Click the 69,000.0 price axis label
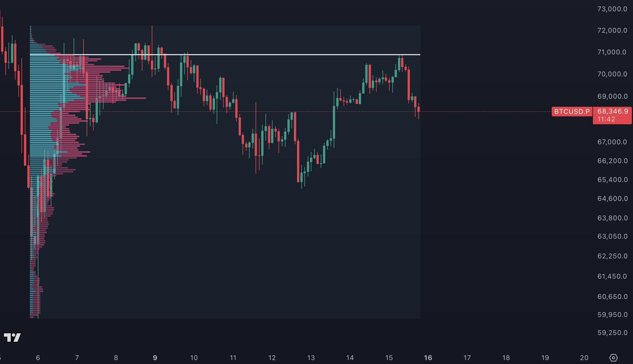633x364 pixels. (x=612, y=96)
